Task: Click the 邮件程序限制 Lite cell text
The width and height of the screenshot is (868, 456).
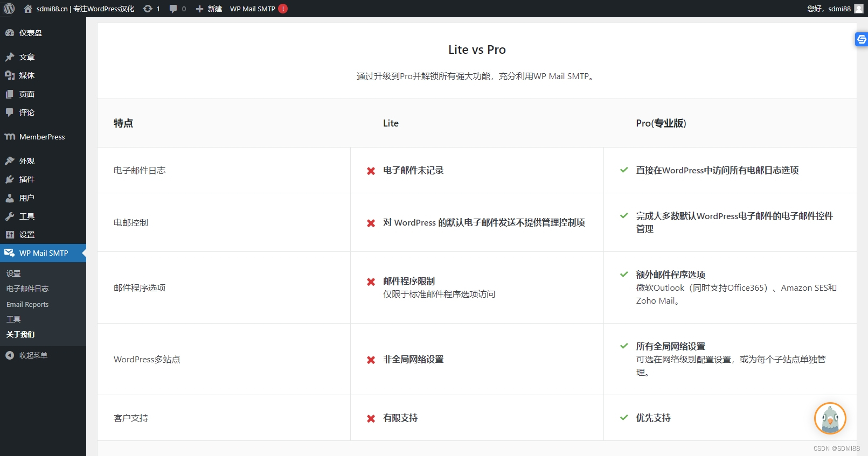Action: 409,281
